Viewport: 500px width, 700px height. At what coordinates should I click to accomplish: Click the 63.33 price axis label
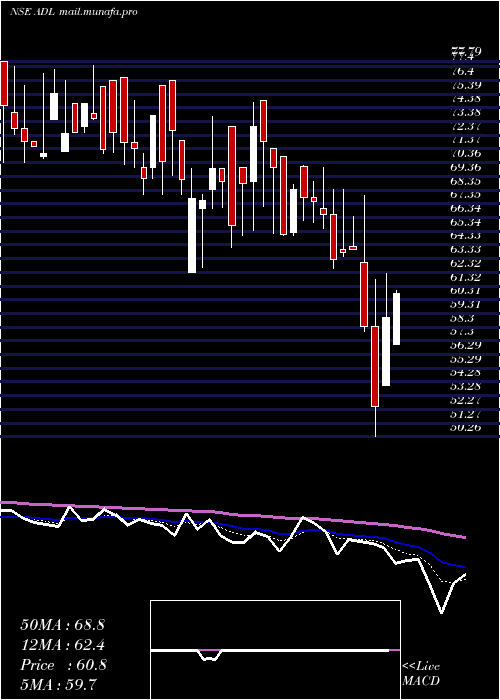(x=465, y=250)
